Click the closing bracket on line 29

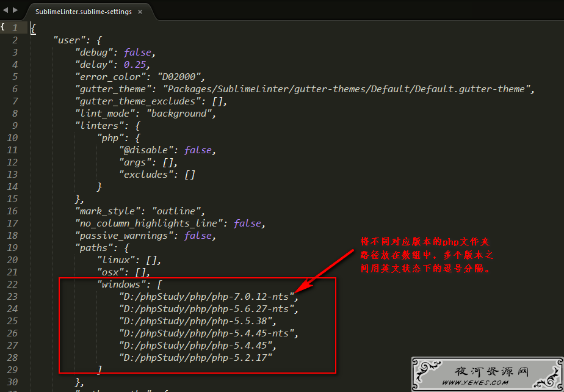click(99, 369)
